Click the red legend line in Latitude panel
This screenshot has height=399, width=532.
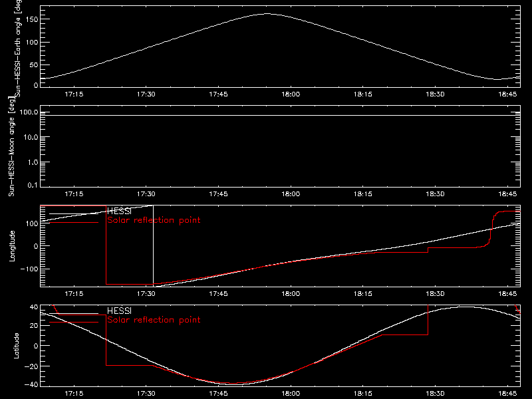[x=74, y=323]
